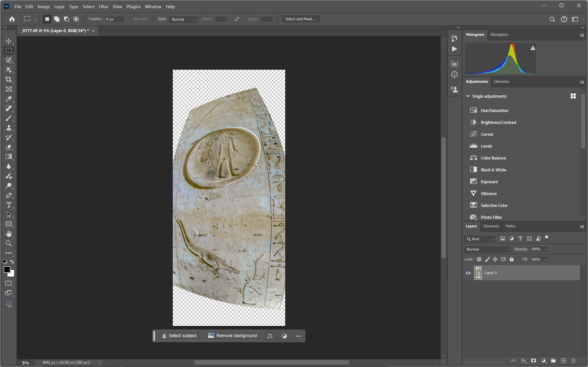Open the layer blend mode dropdown
Viewport: 588px width, 367px height.
tap(487, 249)
